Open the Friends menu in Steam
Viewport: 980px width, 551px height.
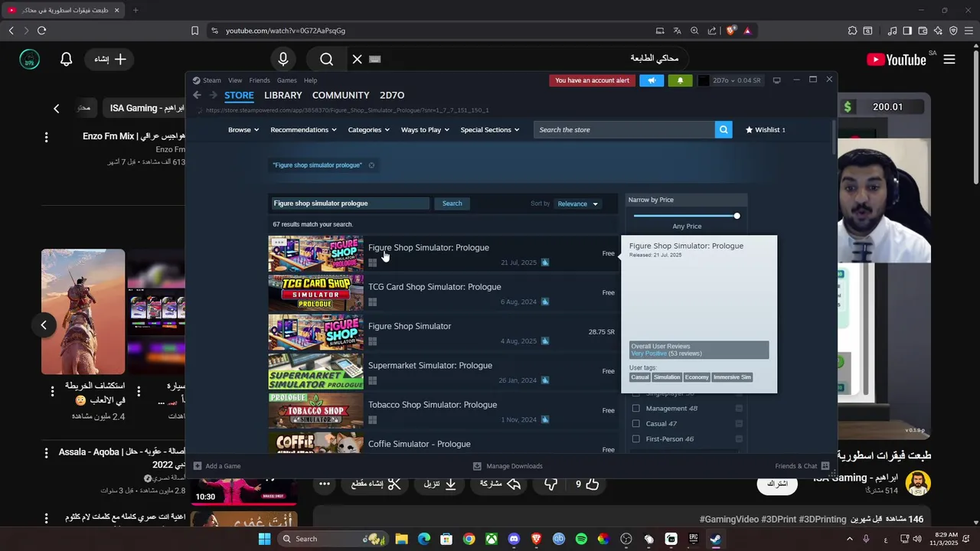pyautogui.click(x=260, y=80)
